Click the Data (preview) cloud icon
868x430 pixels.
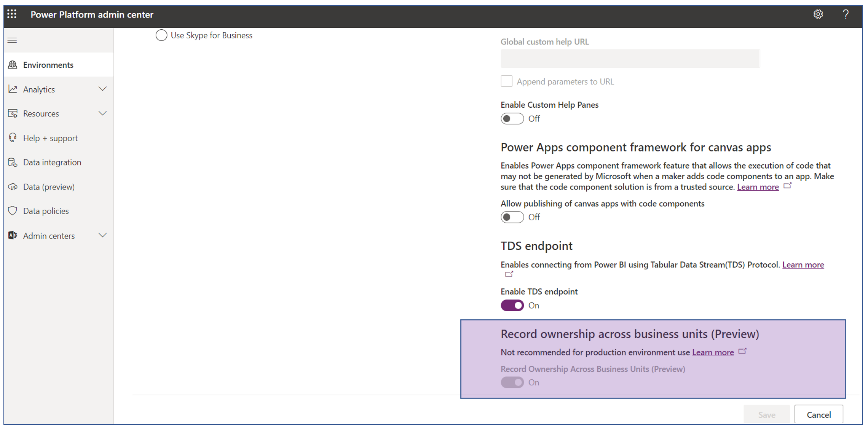13,187
